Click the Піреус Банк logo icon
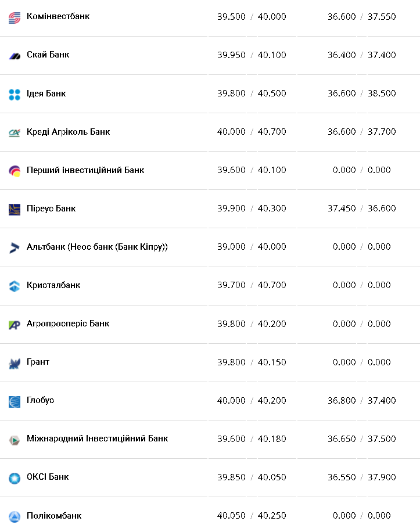 tap(15, 210)
